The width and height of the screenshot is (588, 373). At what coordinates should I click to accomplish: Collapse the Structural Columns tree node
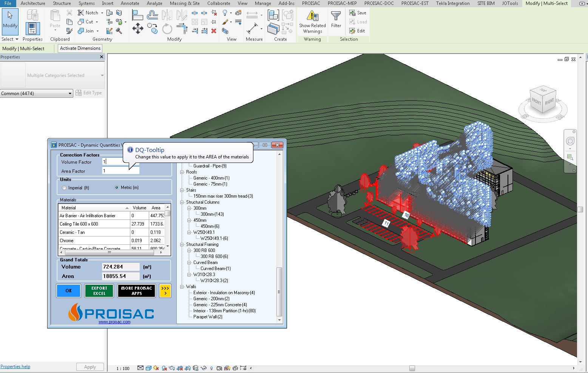182,203
